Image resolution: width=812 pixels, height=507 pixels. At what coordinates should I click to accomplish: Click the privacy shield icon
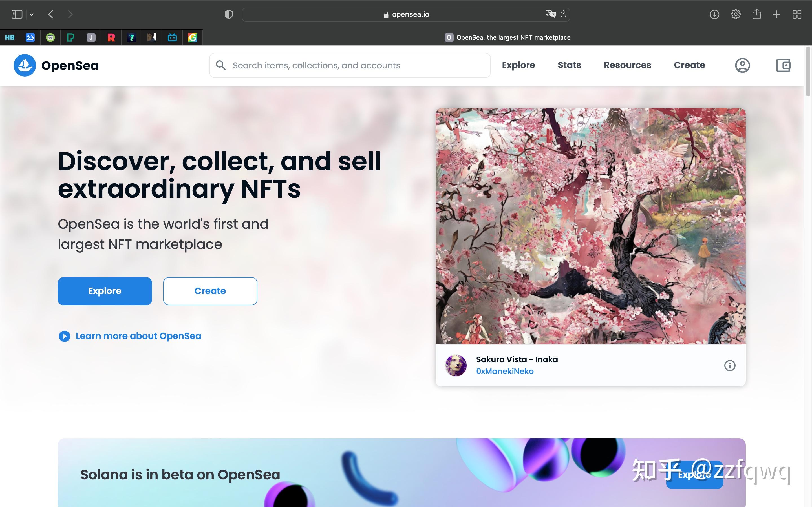coord(228,14)
